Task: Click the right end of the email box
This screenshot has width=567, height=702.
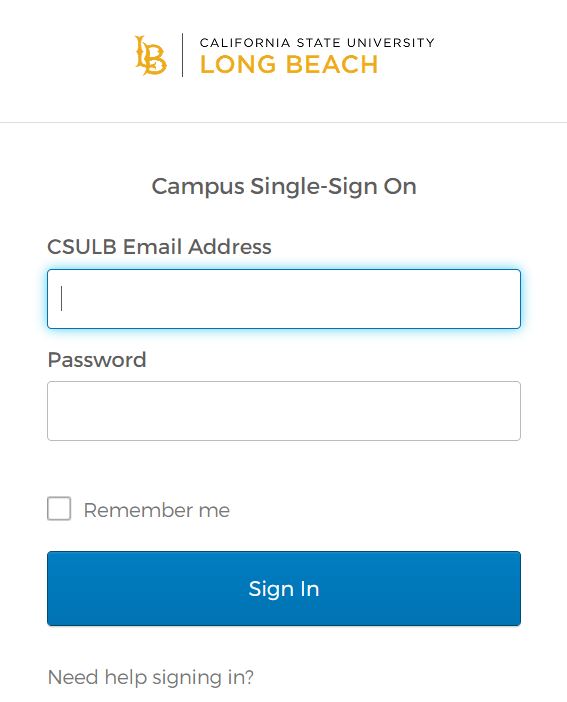Action: pos(506,299)
